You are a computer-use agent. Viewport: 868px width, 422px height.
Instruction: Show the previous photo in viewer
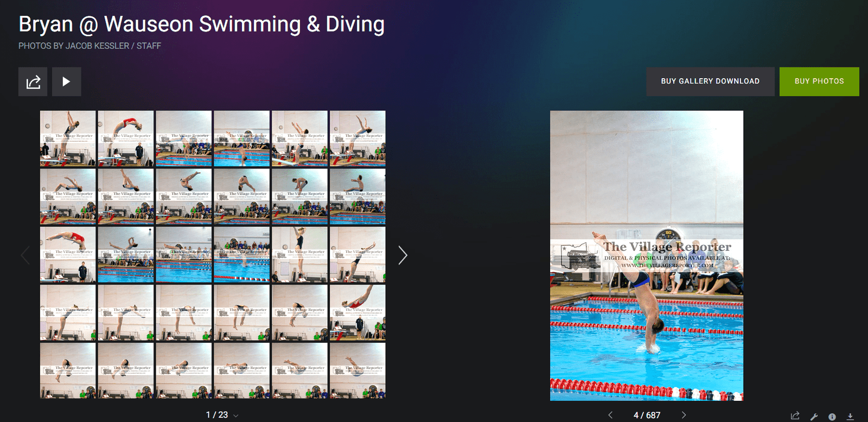[x=610, y=415]
